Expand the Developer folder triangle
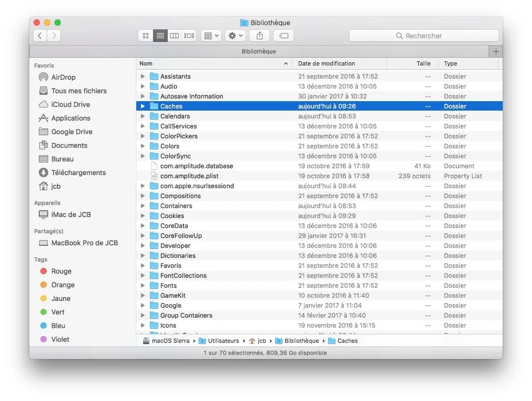 coord(143,246)
